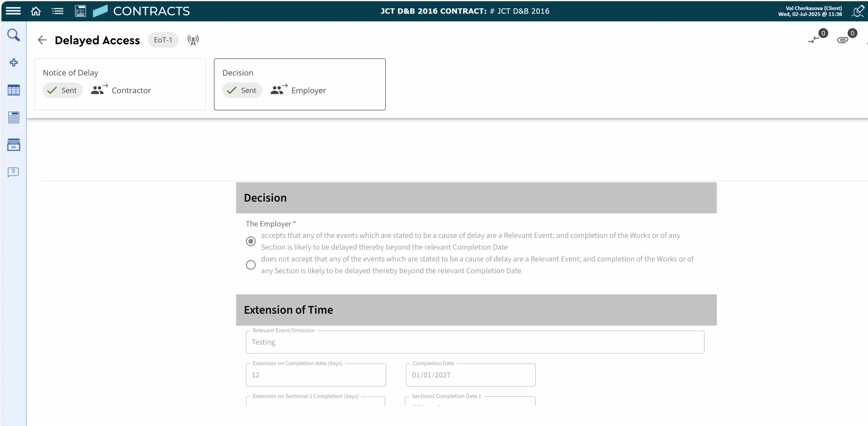Screen dimensions: 868x426
Task: Click the Completion Date field
Action: tap(470, 375)
